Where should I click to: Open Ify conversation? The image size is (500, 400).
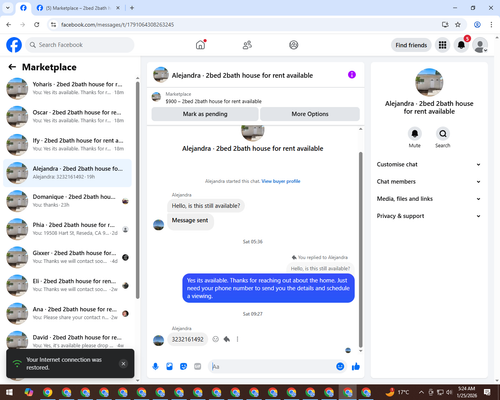67,145
